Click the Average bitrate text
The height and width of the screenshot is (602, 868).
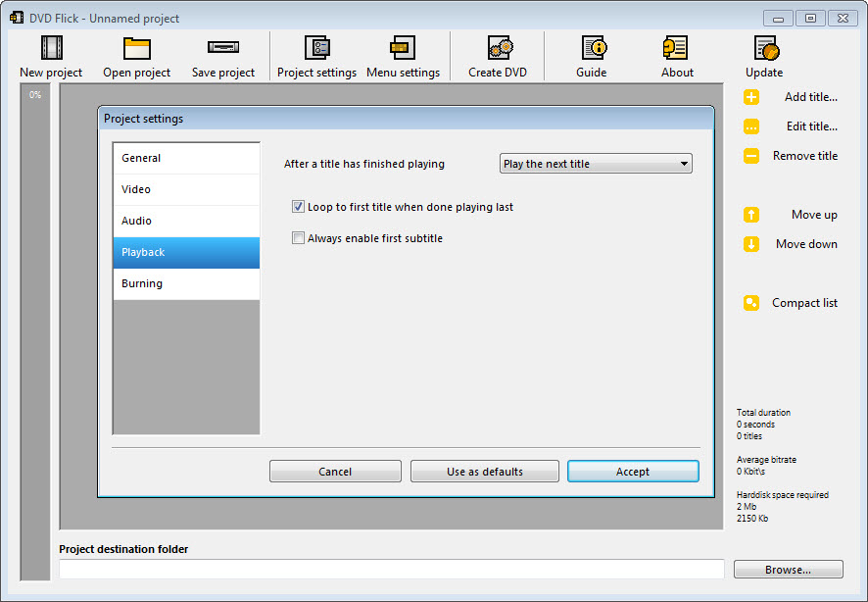pyautogui.click(x=766, y=460)
